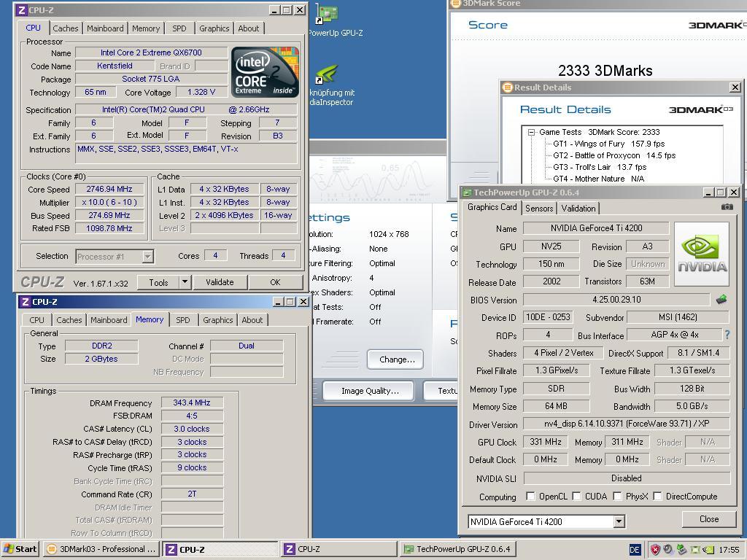Open the Processor #1 selection dropdown

point(147,256)
